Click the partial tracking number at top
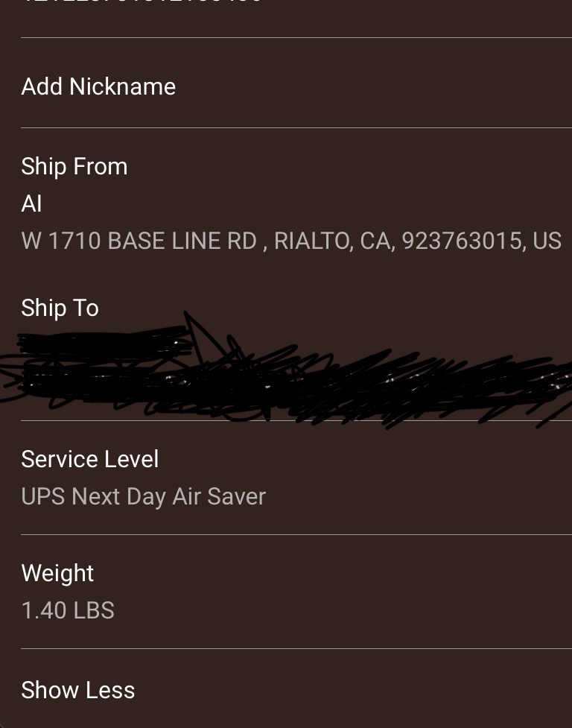The width and height of the screenshot is (572, 728). (x=142, y=2)
